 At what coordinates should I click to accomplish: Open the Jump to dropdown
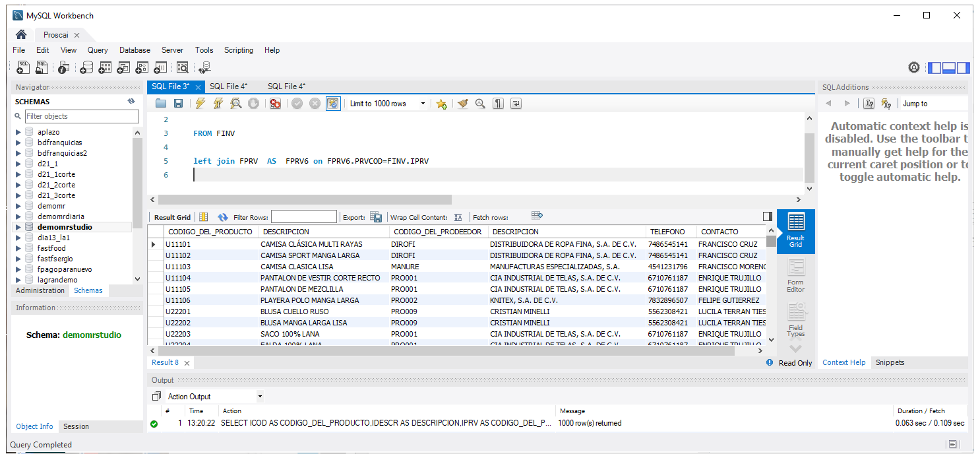pyautogui.click(x=934, y=104)
